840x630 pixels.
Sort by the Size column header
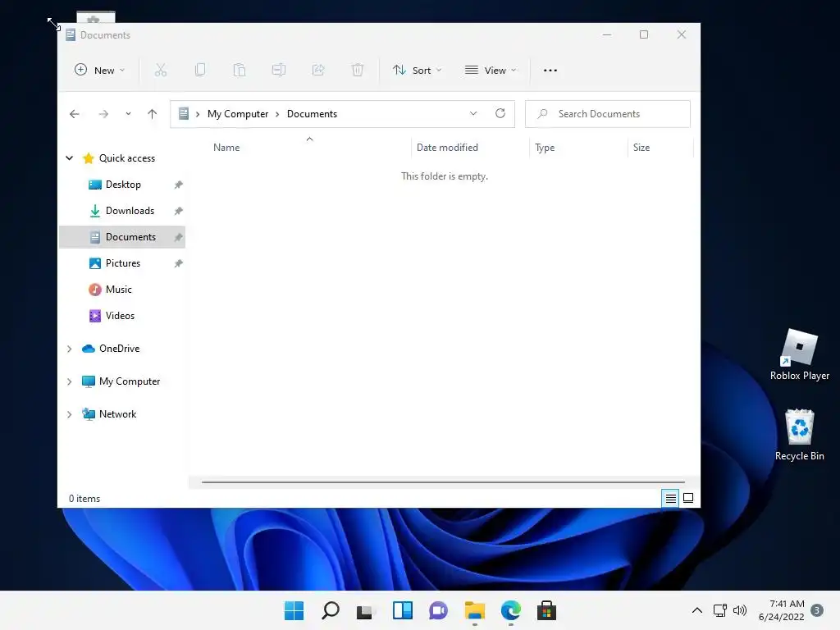tap(641, 148)
